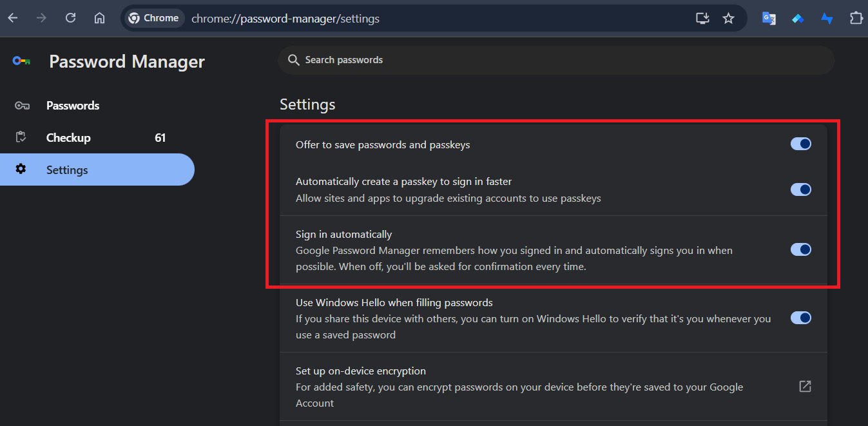The image size is (868, 426).
Task: Click the Password Manager key logo
Action: (x=21, y=61)
